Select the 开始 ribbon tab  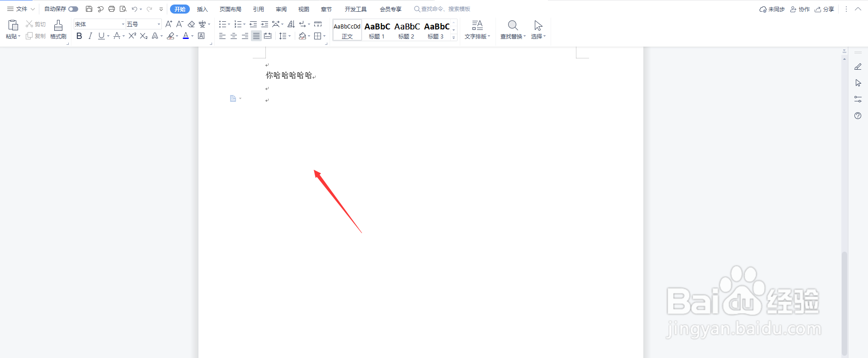[x=180, y=9]
